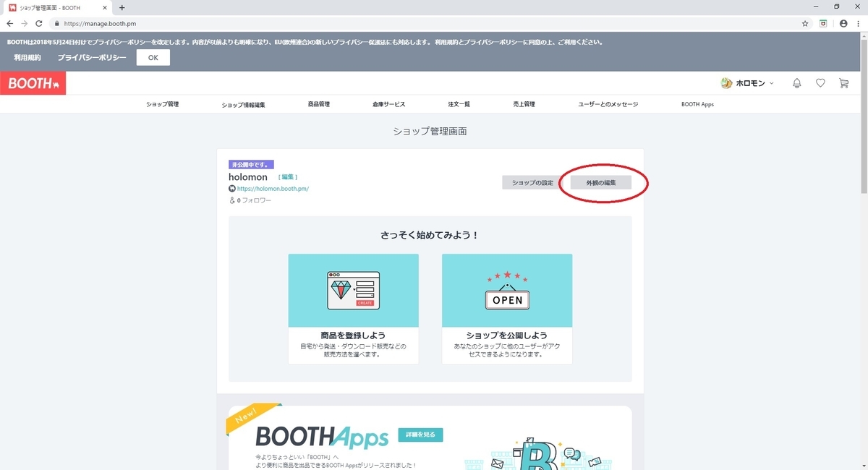Click ショップを公開しよう card
The image size is (868, 470).
(x=507, y=309)
